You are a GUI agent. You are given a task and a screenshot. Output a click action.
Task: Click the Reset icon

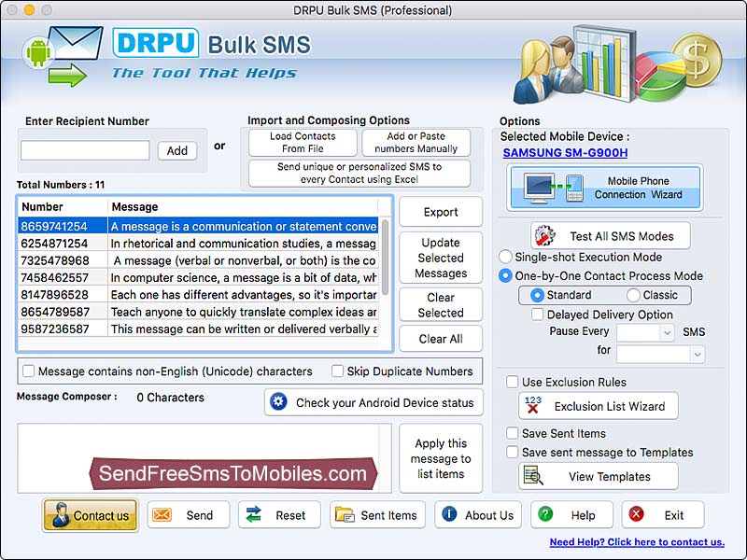click(255, 514)
